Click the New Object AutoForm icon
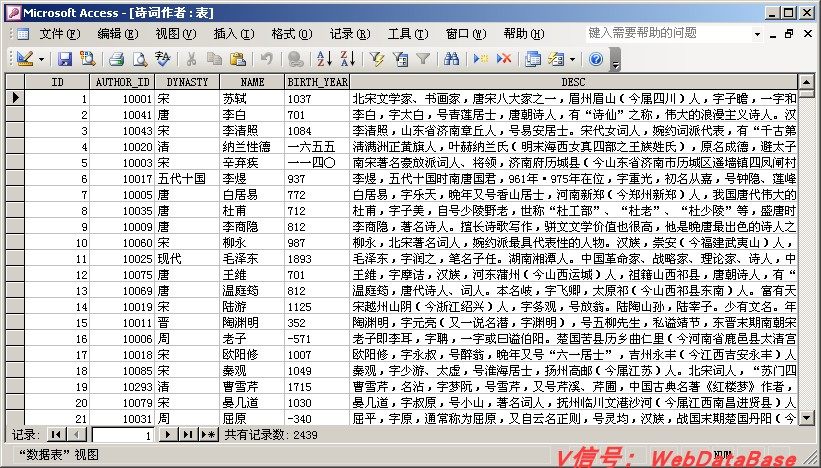The image size is (821, 468). (556, 59)
